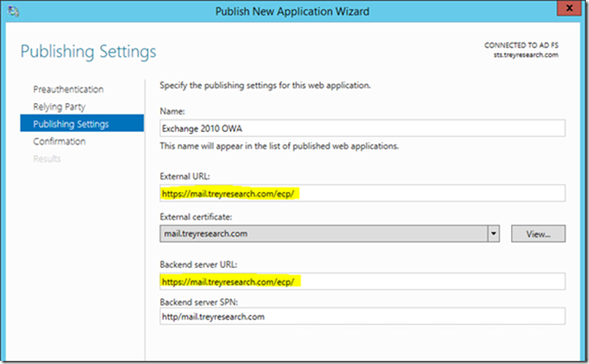Click the External certificate: label
The height and width of the screenshot is (364, 589).
196,216
